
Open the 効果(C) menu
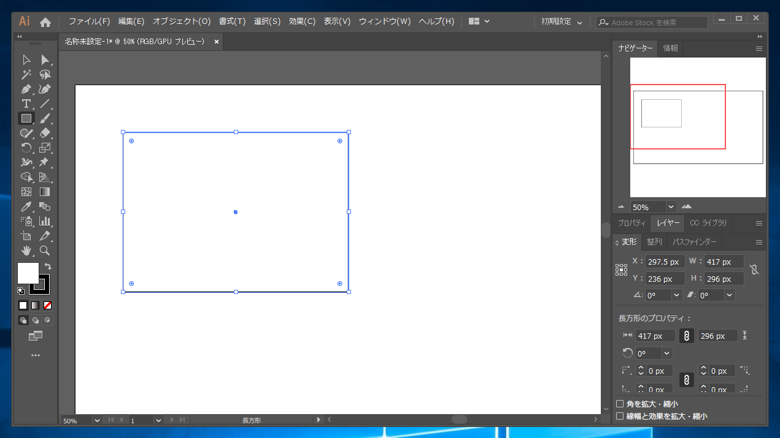(x=302, y=21)
